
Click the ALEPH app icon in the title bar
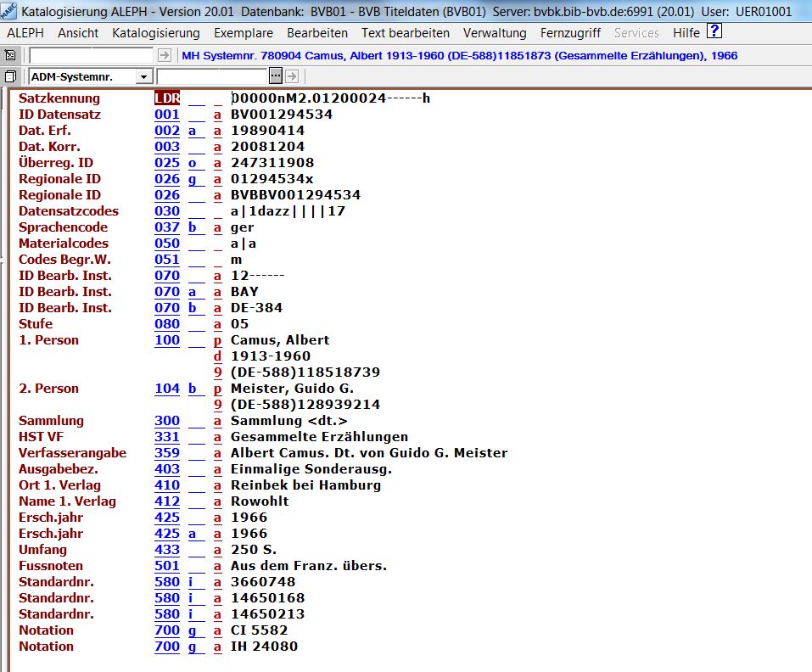click(x=8, y=11)
